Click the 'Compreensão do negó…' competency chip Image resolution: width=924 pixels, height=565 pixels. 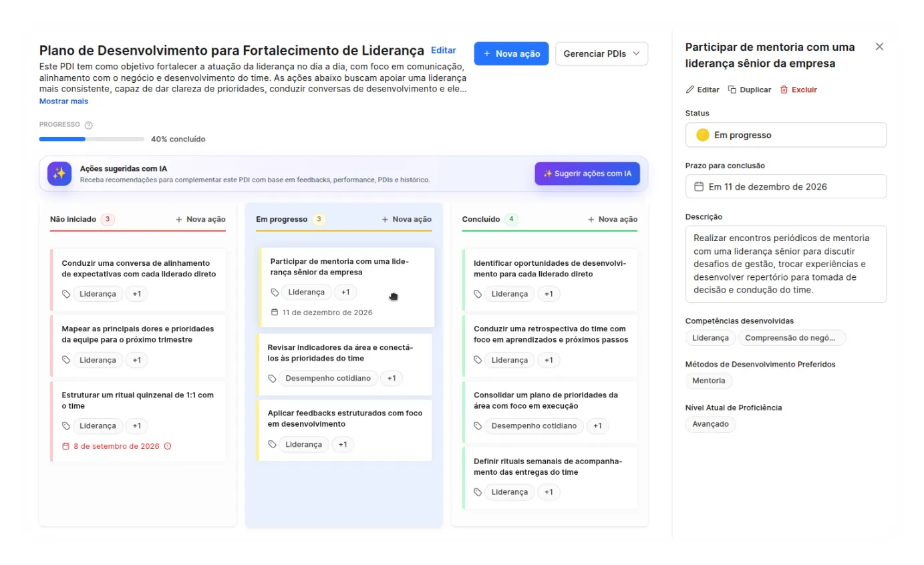pyautogui.click(x=792, y=338)
